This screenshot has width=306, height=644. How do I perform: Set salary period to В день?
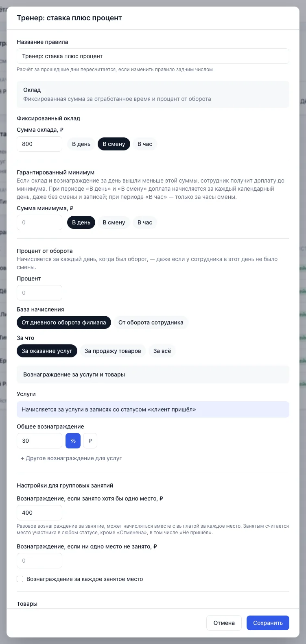pyautogui.click(x=81, y=144)
